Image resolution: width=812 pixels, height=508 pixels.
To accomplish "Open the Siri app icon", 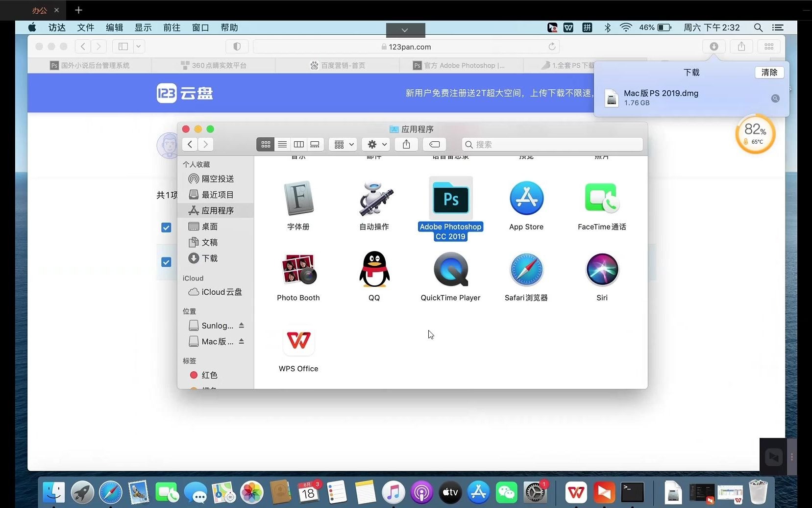I will [x=602, y=269].
